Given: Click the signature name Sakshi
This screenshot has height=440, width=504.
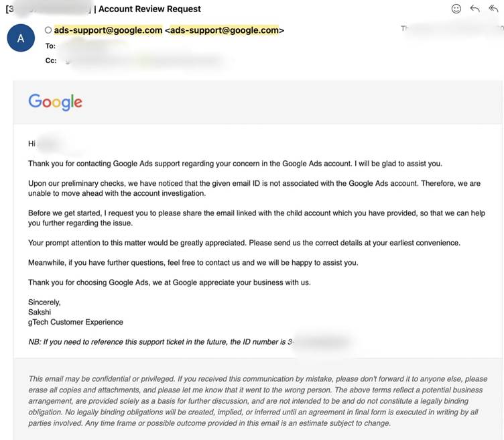Looking at the screenshot, I should (40, 312).
